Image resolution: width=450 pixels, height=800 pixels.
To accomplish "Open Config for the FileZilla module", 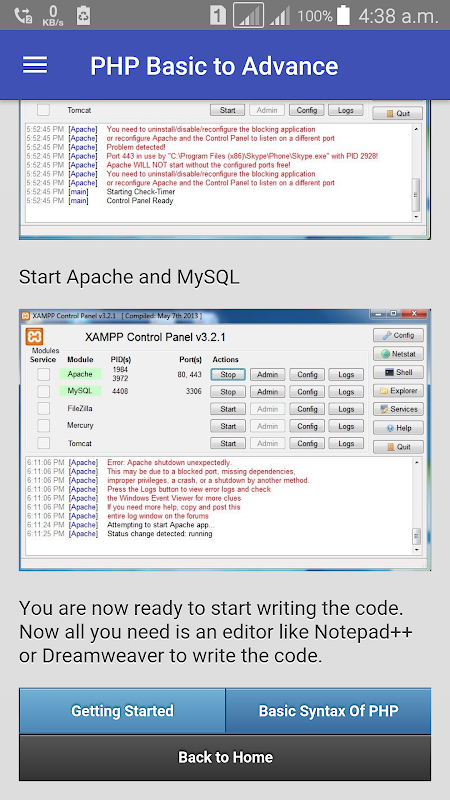I will point(307,409).
